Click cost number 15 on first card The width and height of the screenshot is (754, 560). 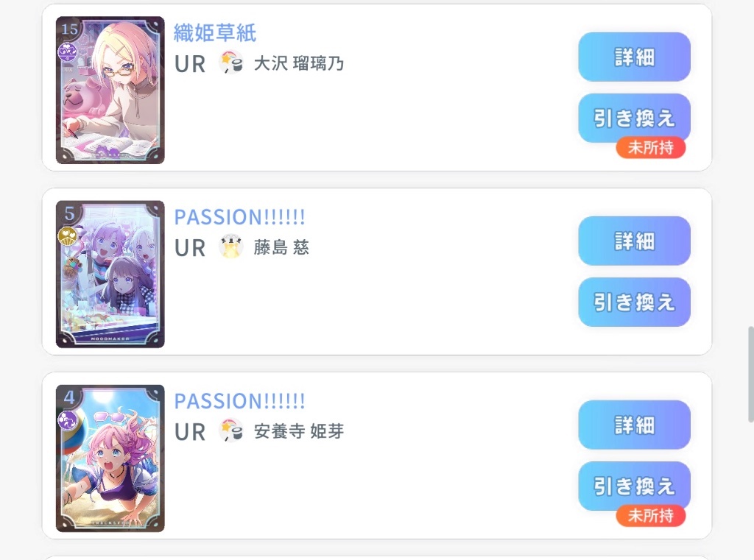point(69,29)
